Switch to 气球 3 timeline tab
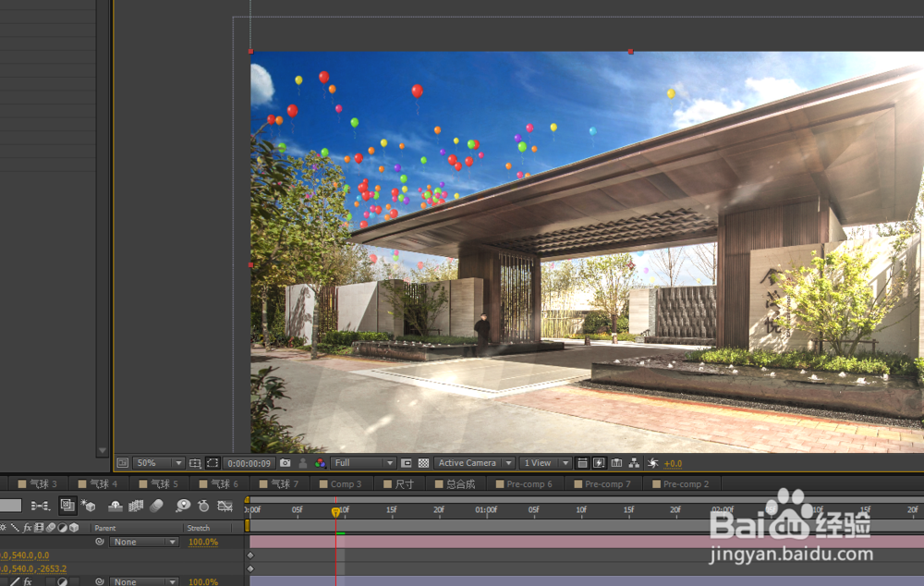This screenshot has height=586, width=924. (38, 484)
